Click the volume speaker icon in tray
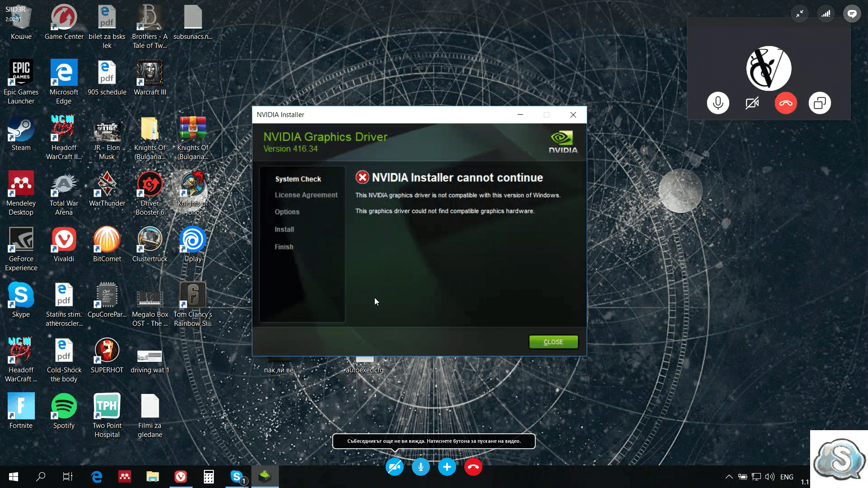This screenshot has width=868, height=488. click(769, 477)
